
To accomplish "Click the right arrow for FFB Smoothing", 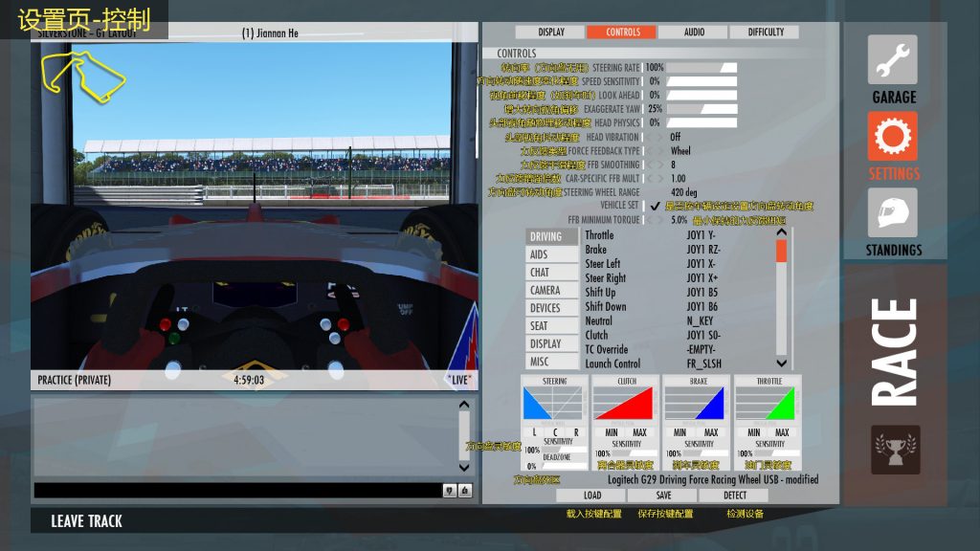I will point(660,165).
